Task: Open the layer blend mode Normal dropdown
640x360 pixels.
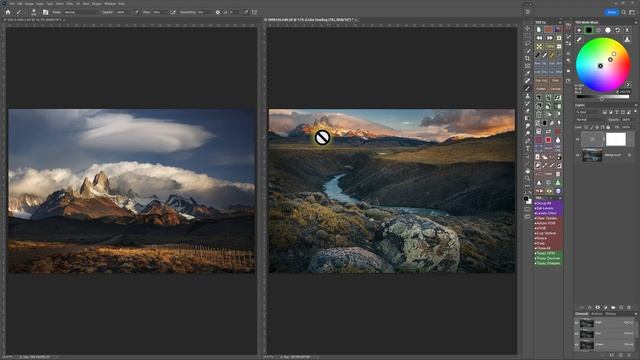Action: coord(590,120)
